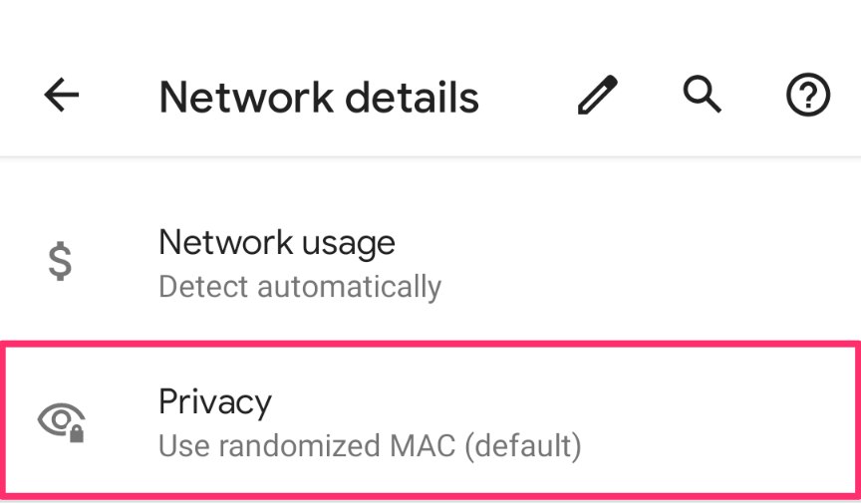Image resolution: width=861 pixels, height=504 pixels.
Task: Edit this network's configuration
Action: coord(597,96)
